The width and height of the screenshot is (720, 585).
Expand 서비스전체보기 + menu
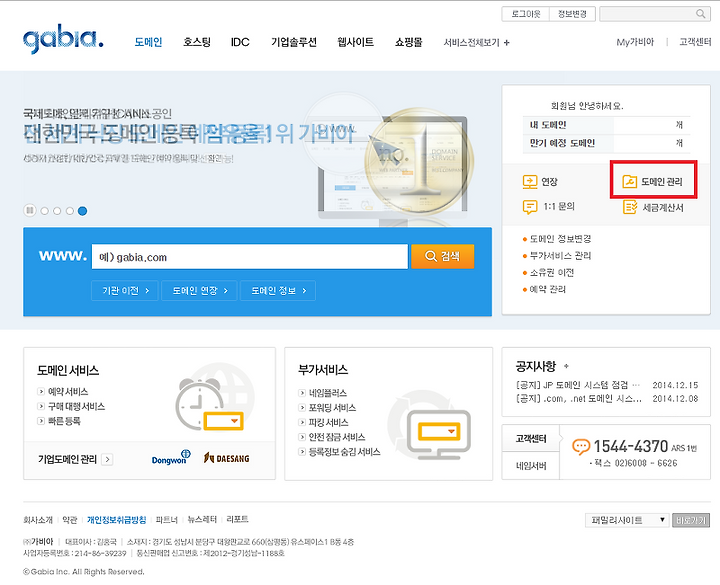476,43
